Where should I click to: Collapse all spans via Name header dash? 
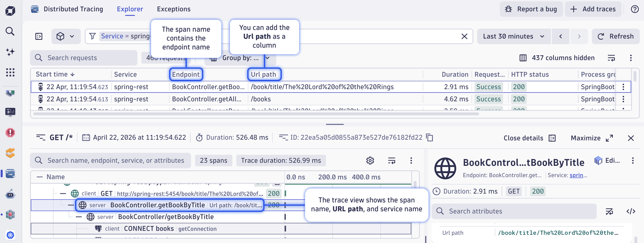pyautogui.click(x=40, y=177)
